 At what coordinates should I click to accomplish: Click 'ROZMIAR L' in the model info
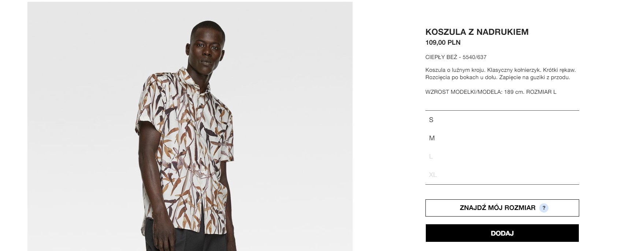point(541,92)
